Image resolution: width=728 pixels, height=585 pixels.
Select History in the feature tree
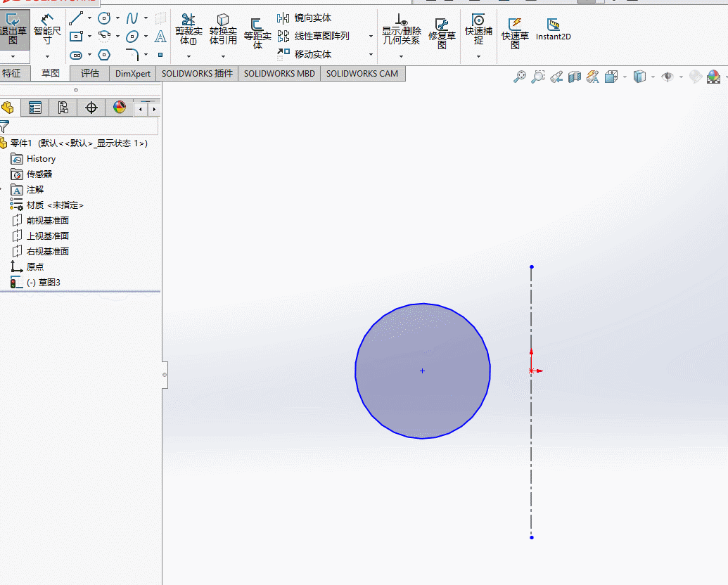click(x=41, y=159)
